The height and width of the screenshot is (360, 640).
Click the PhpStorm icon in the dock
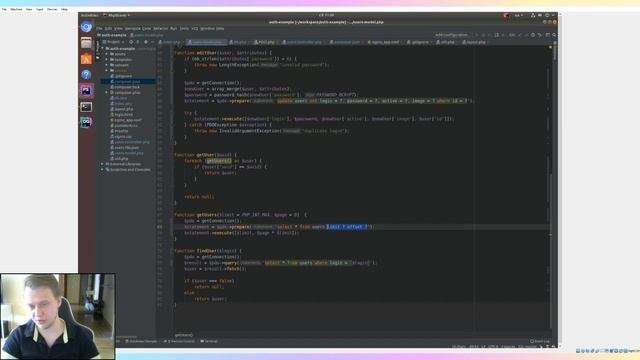pyautogui.click(x=86, y=90)
